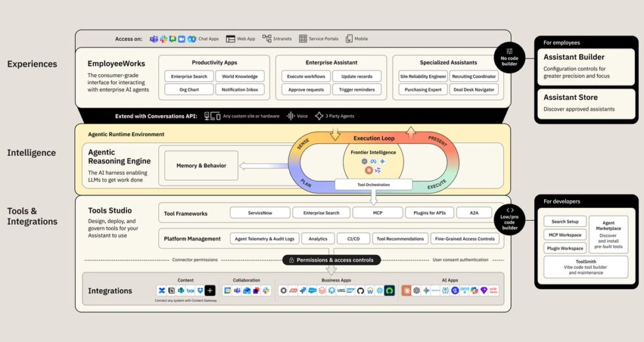
Task: Click the Slack icon in the Access on bar
Action: pyautogui.click(x=164, y=39)
